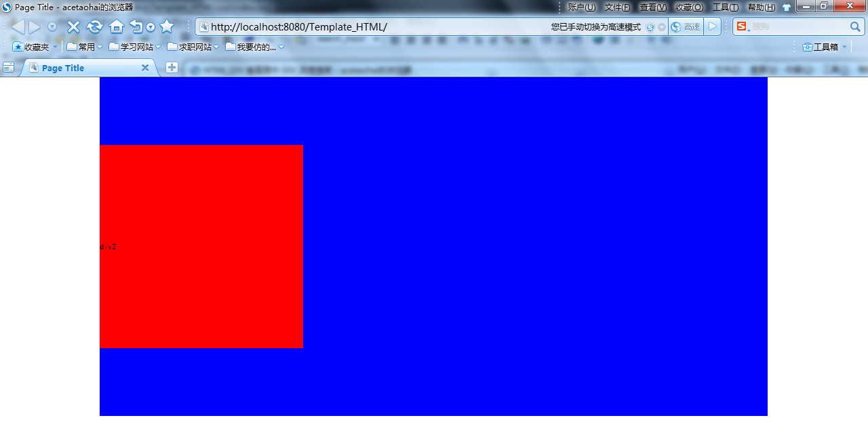Click the div2 text label
The width and height of the screenshot is (868, 439).
(108, 247)
